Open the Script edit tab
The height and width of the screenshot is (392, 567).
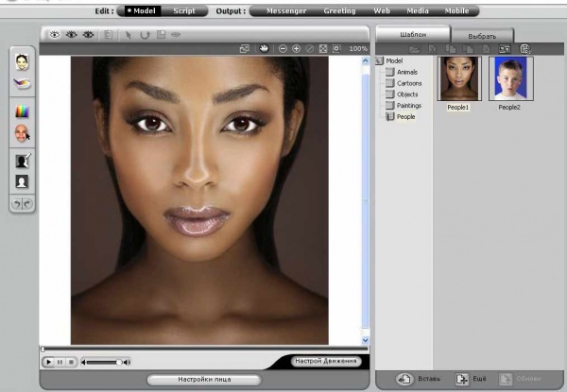click(183, 11)
